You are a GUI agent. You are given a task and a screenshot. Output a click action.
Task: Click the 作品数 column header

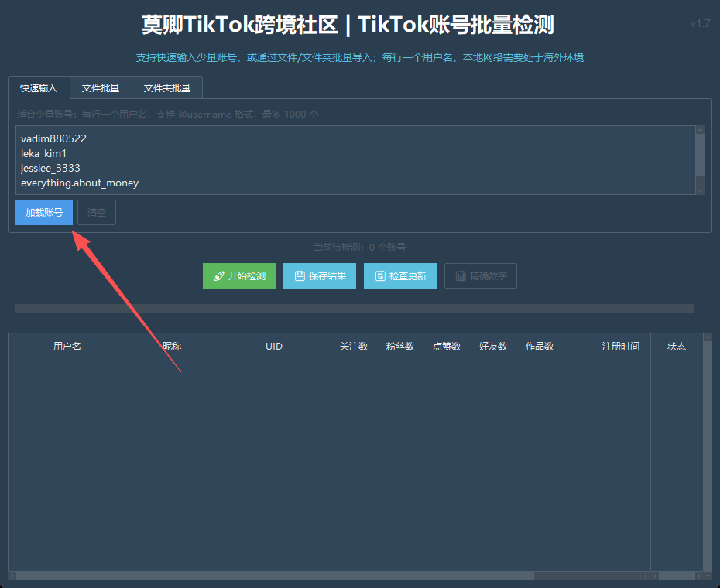[540, 346]
